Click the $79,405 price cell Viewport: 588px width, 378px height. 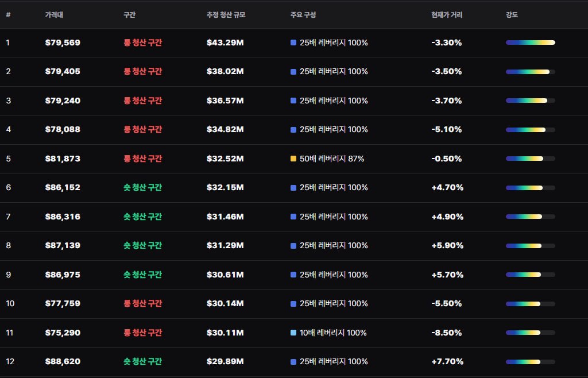63,72
